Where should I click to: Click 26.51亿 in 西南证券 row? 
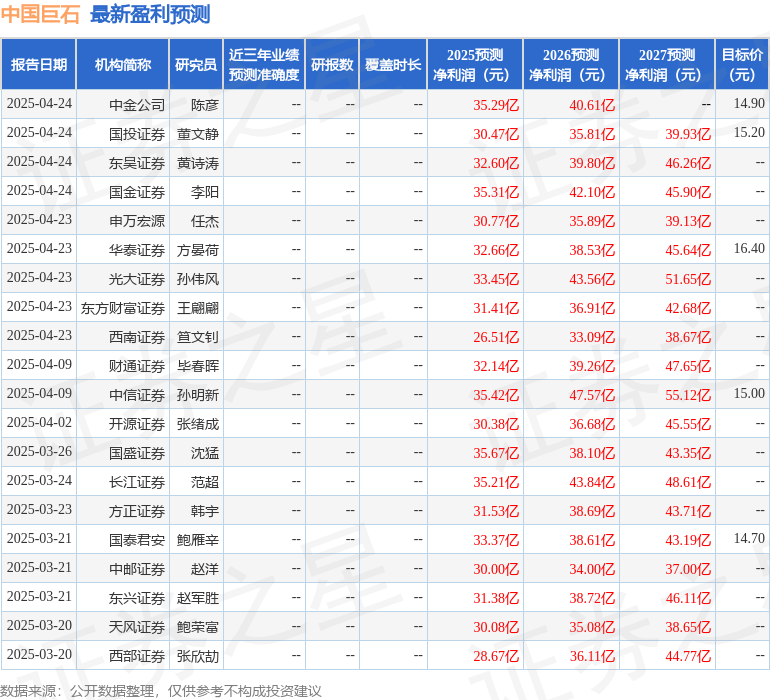[x=496, y=337]
